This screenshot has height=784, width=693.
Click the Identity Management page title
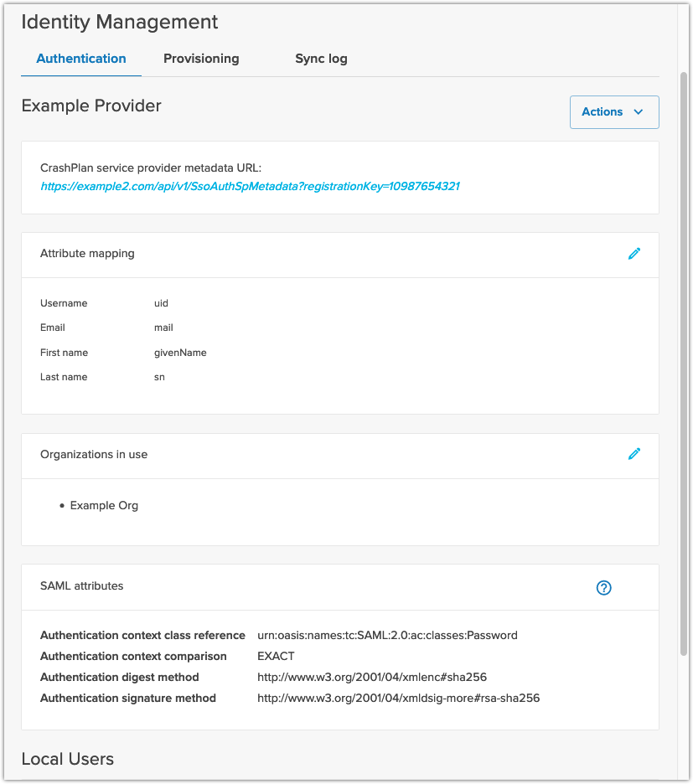pos(120,22)
